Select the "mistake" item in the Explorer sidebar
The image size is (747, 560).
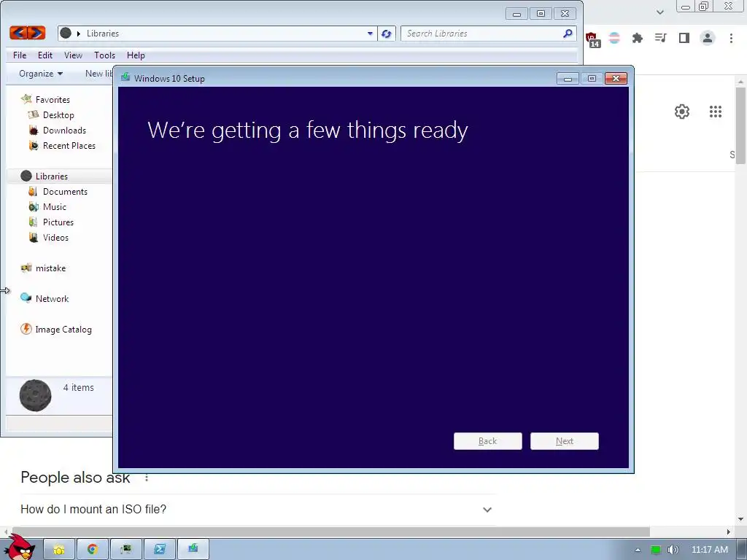point(50,268)
